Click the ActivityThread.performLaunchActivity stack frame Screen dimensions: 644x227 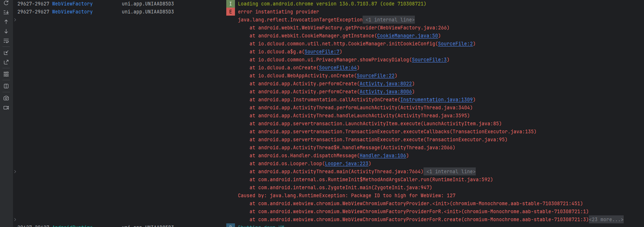(361, 108)
